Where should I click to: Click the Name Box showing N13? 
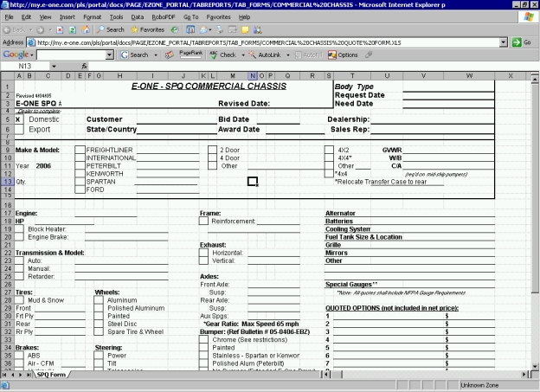25,66
